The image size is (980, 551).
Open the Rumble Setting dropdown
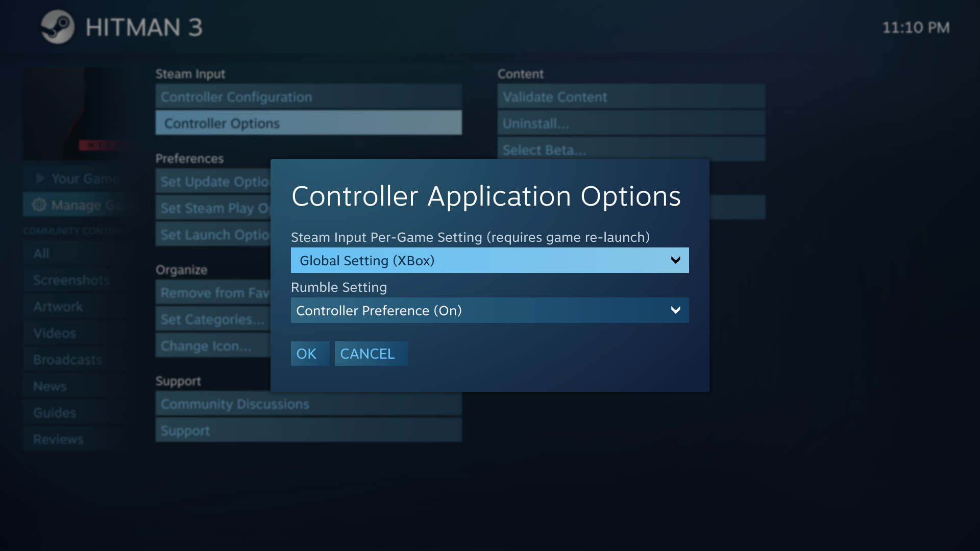(489, 310)
